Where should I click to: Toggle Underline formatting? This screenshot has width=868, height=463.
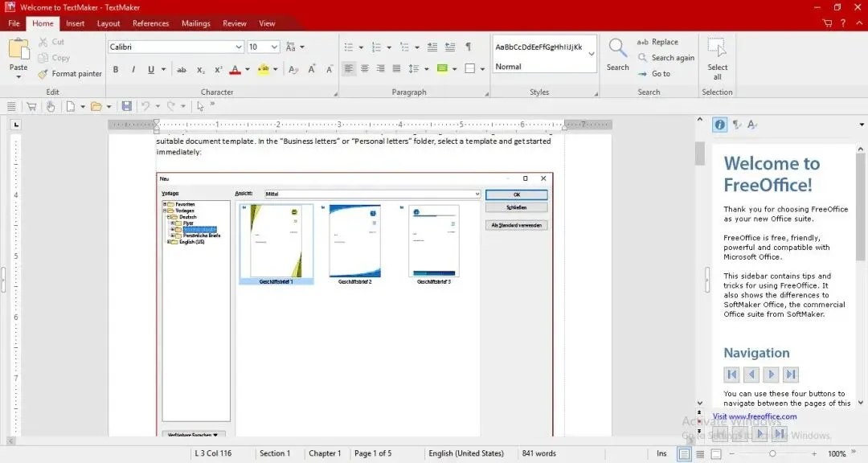[x=150, y=69]
